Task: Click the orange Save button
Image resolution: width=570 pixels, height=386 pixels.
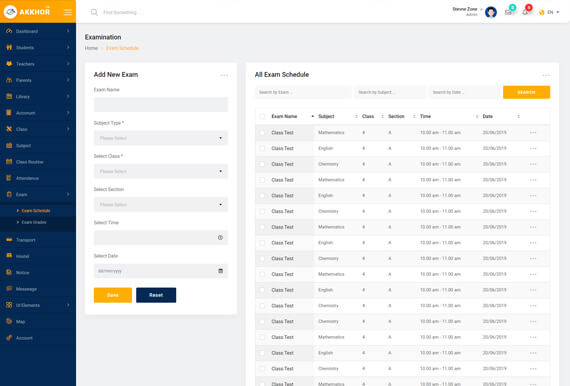Action: pyautogui.click(x=113, y=295)
